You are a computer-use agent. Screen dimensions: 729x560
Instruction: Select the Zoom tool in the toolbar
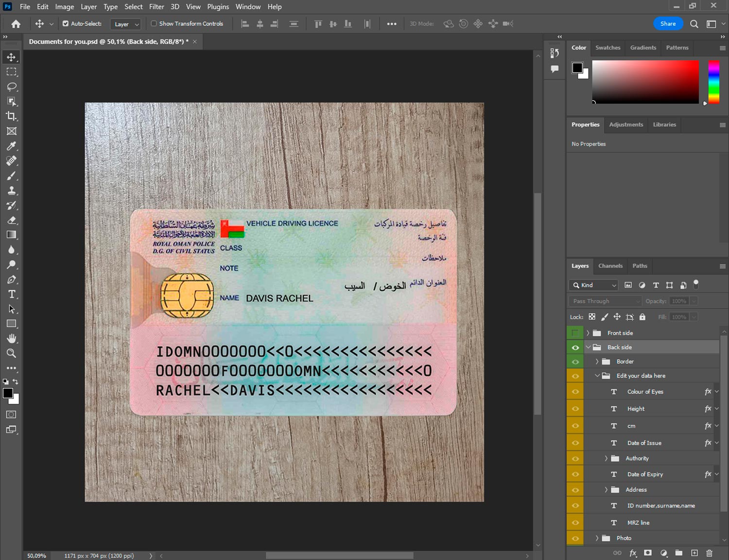point(11,353)
